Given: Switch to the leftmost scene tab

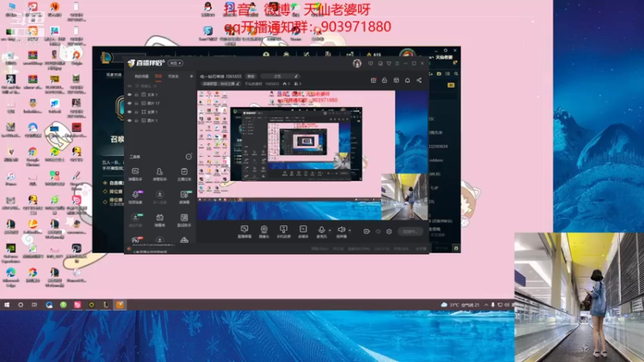Looking at the screenshot, I should pos(142,76).
